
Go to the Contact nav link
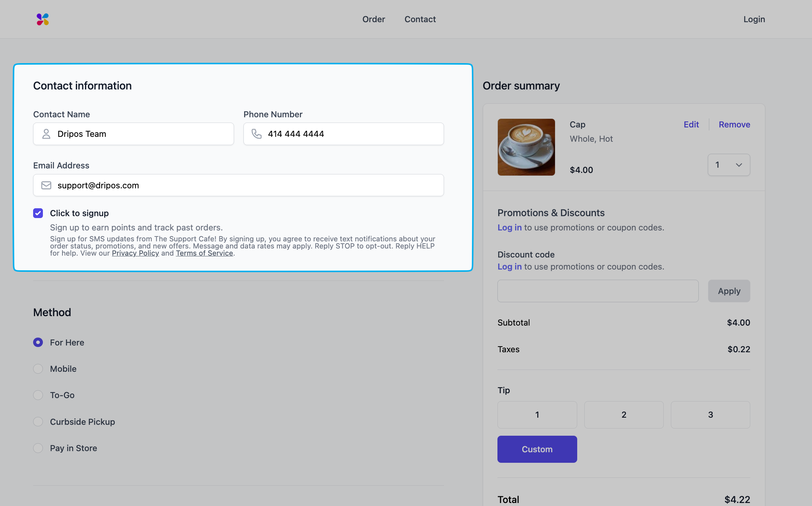[x=420, y=19]
